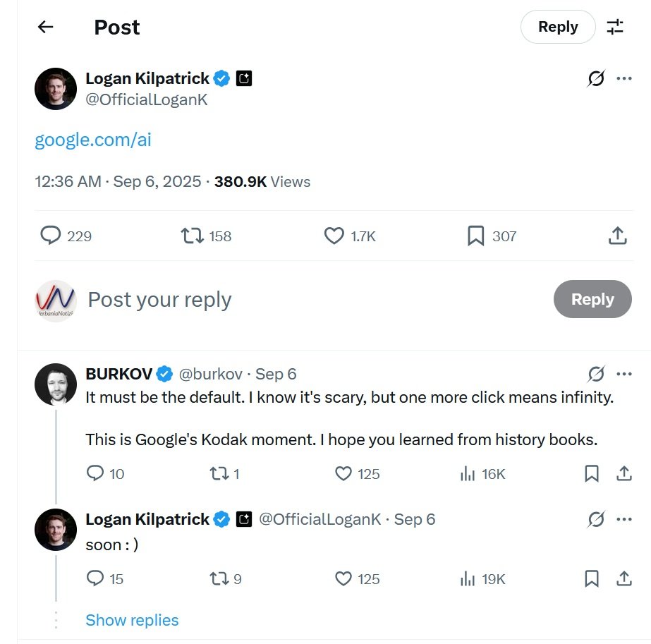The height and width of the screenshot is (644, 651).
Task: Share the main post
Action: click(617, 236)
